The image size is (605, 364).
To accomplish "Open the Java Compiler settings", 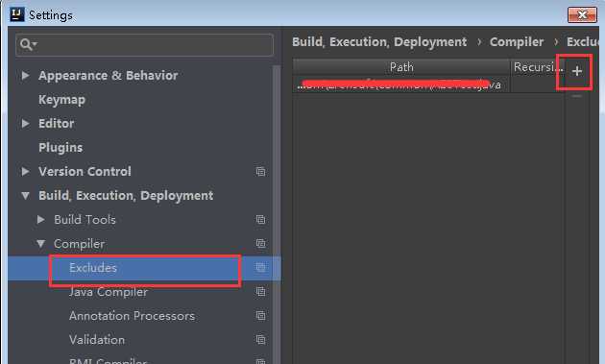I will pos(109,292).
